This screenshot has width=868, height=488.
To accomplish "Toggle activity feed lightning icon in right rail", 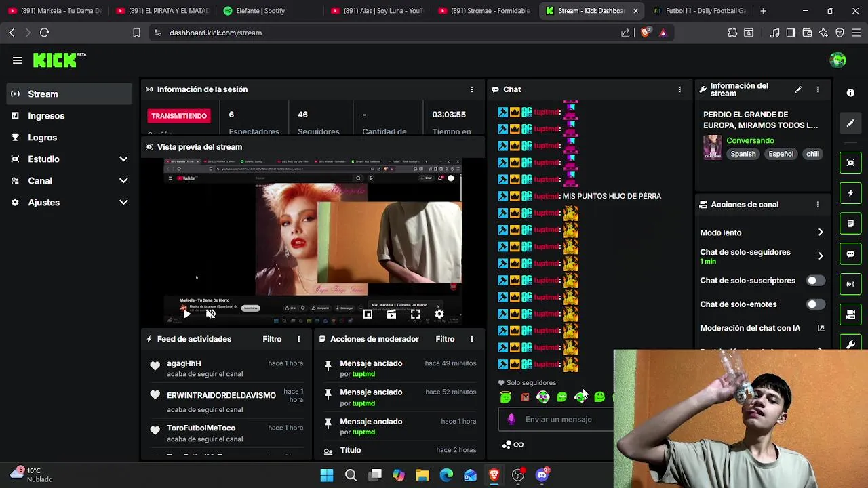I will tap(850, 193).
